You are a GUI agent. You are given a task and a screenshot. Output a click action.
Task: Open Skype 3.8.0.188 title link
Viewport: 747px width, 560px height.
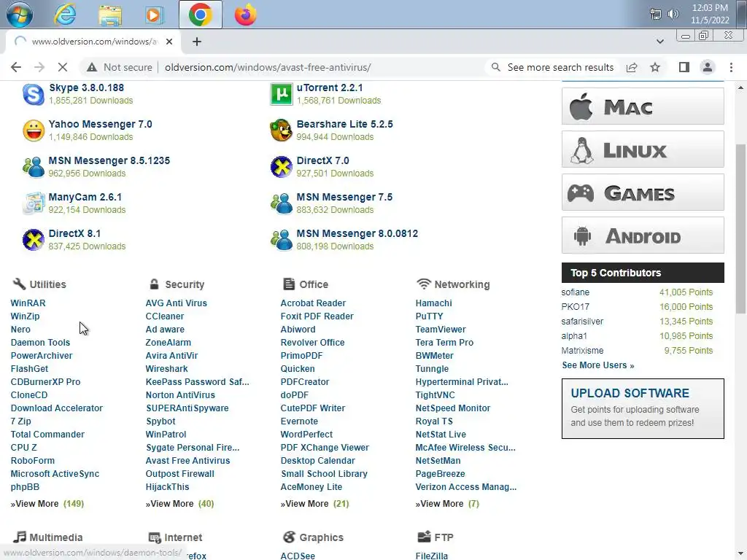(x=86, y=87)
